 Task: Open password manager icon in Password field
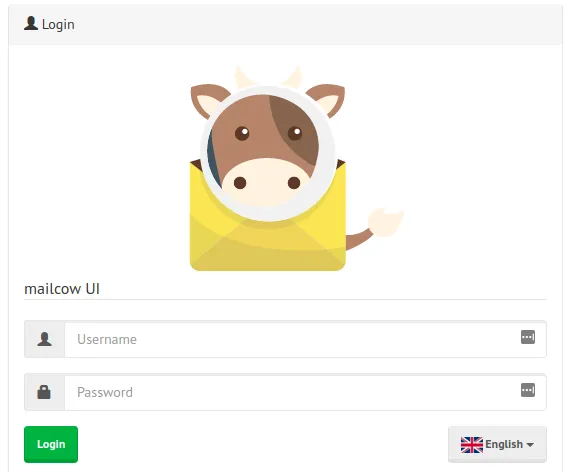(x=528, y=390)
